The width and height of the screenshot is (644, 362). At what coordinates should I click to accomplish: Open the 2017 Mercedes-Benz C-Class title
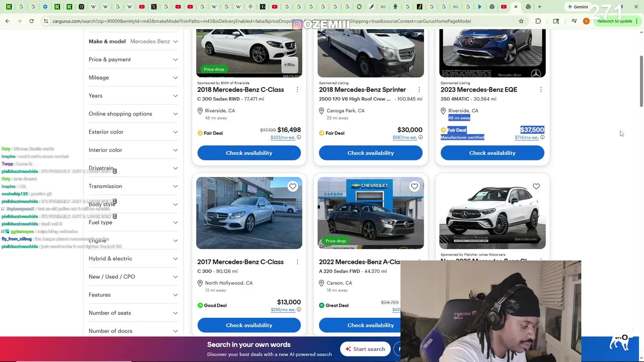pos(240,262)
